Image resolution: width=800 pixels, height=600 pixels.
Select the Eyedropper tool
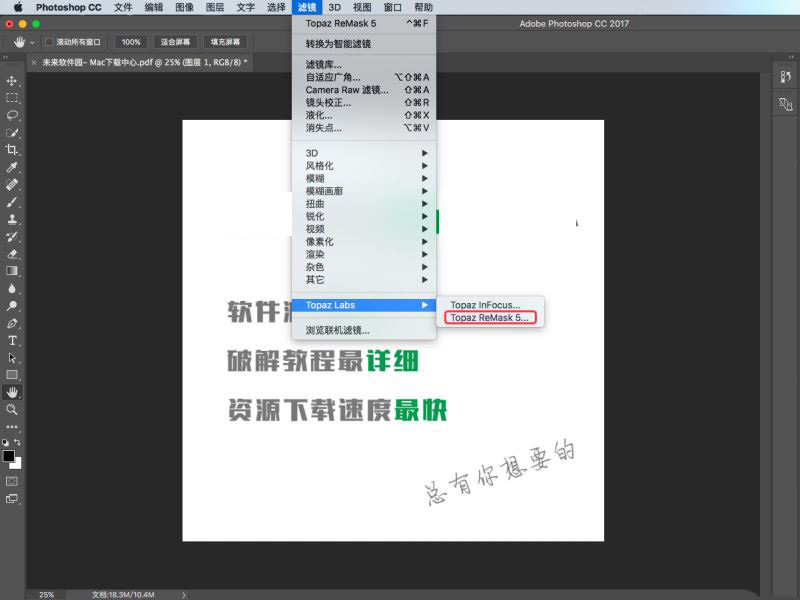pos(12,167)
